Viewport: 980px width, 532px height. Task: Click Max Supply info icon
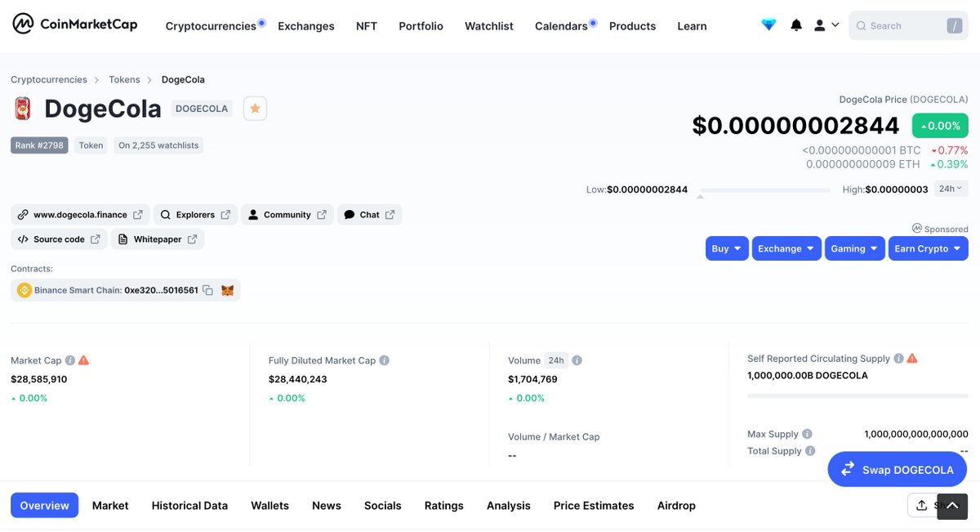(807, 434)
